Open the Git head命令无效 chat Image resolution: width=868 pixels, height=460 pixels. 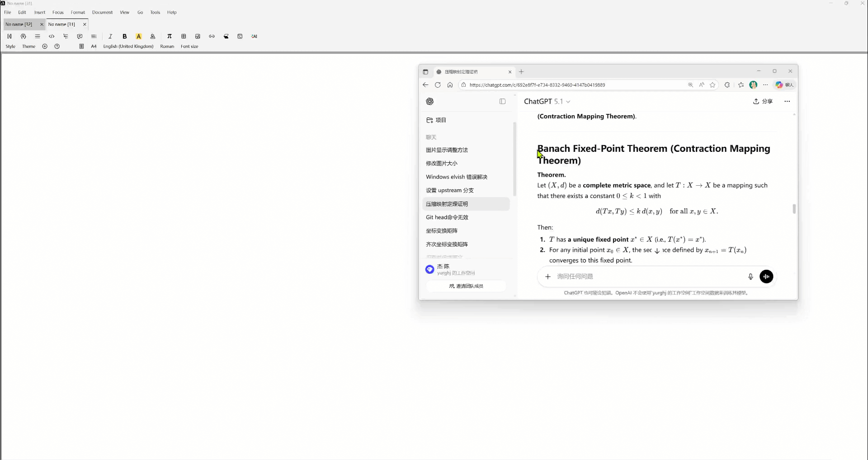[x=447, y=217]
